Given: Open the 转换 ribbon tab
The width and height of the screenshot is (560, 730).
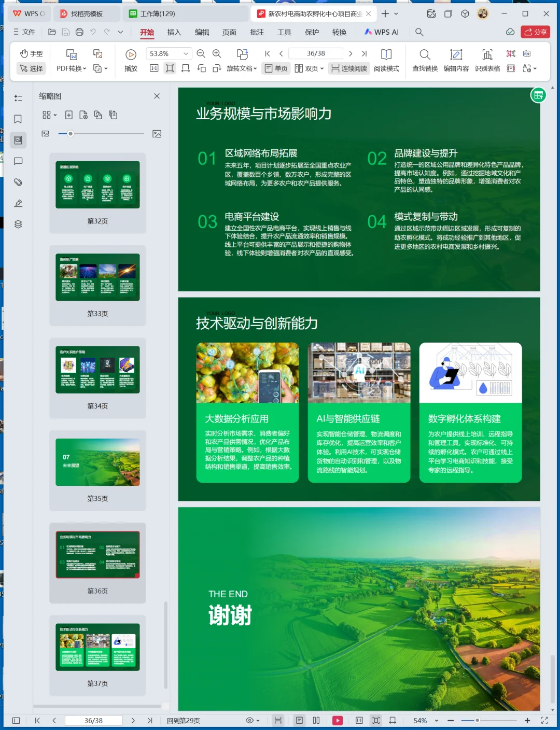Looking at the screenshot, I should [339, 32].
